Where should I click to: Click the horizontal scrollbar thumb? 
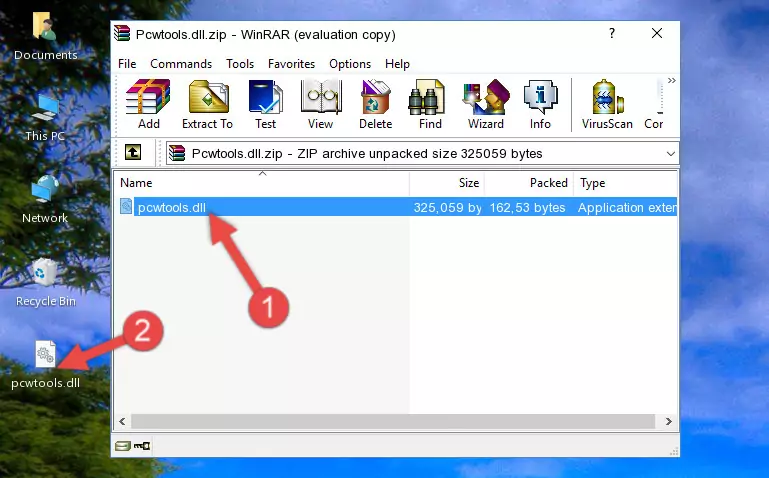point(392,421)
